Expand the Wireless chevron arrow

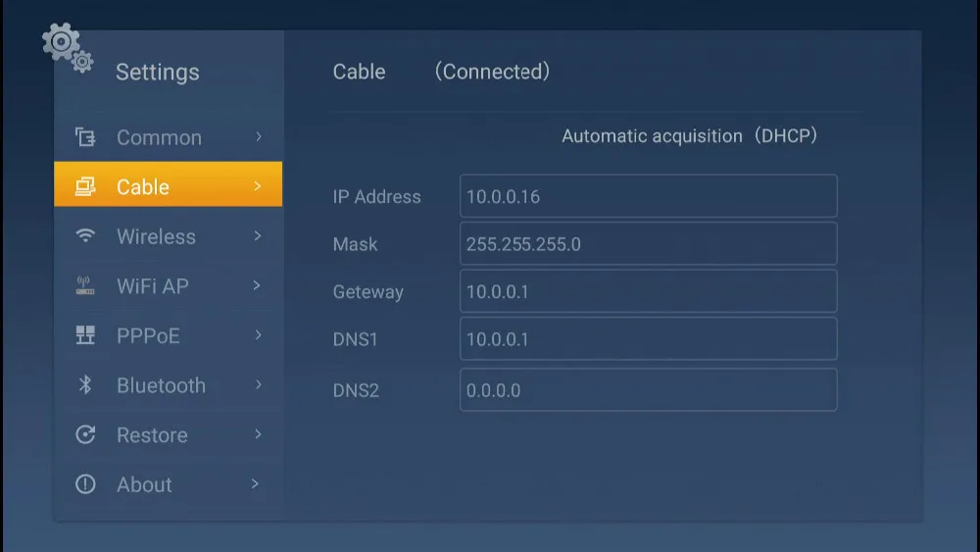258,235
